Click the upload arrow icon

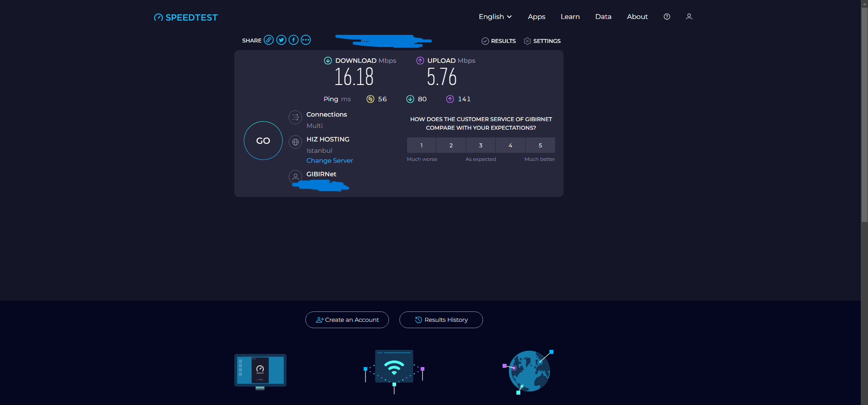click(420, 61)
